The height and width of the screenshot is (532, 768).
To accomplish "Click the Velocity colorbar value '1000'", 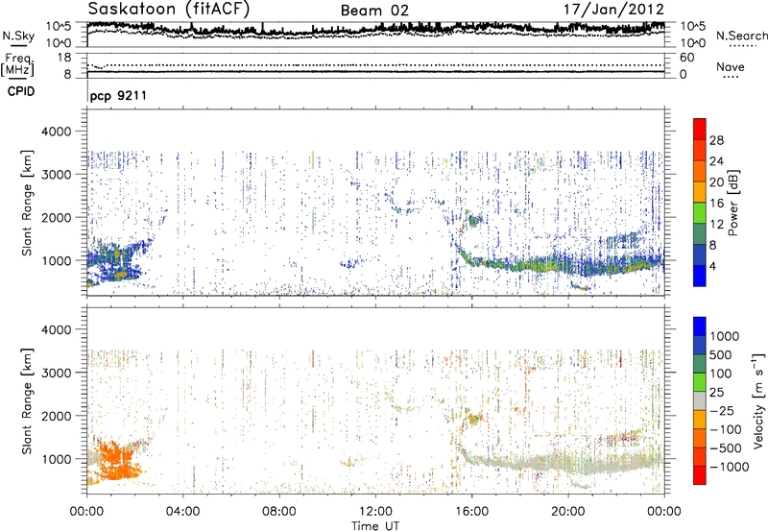I will (724, 336).
